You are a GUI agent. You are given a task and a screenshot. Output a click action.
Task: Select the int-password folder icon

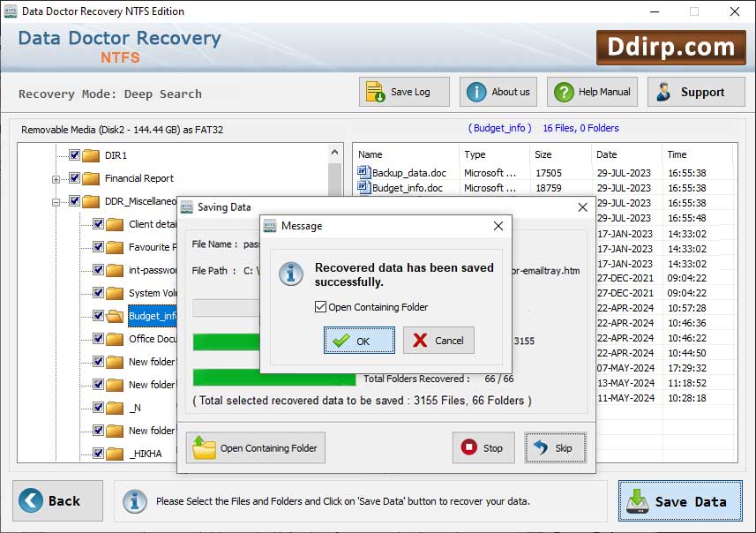point(115,270)
